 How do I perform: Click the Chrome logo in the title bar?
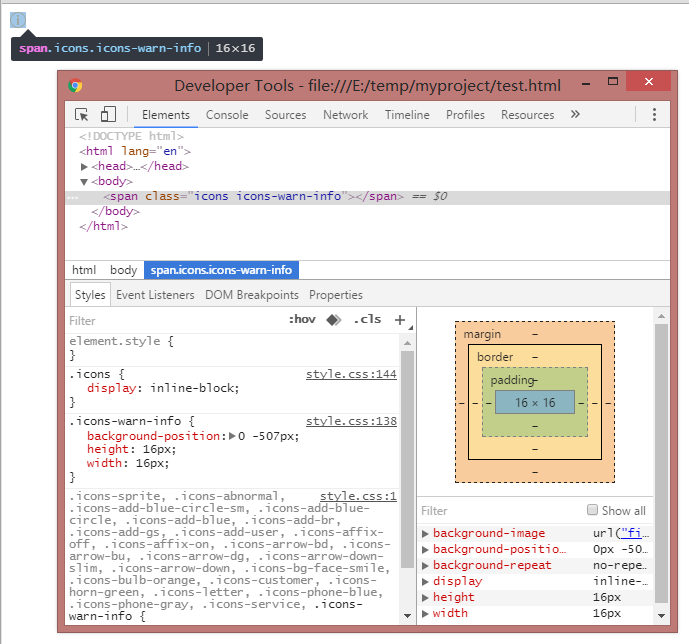[x=76, y=86]
